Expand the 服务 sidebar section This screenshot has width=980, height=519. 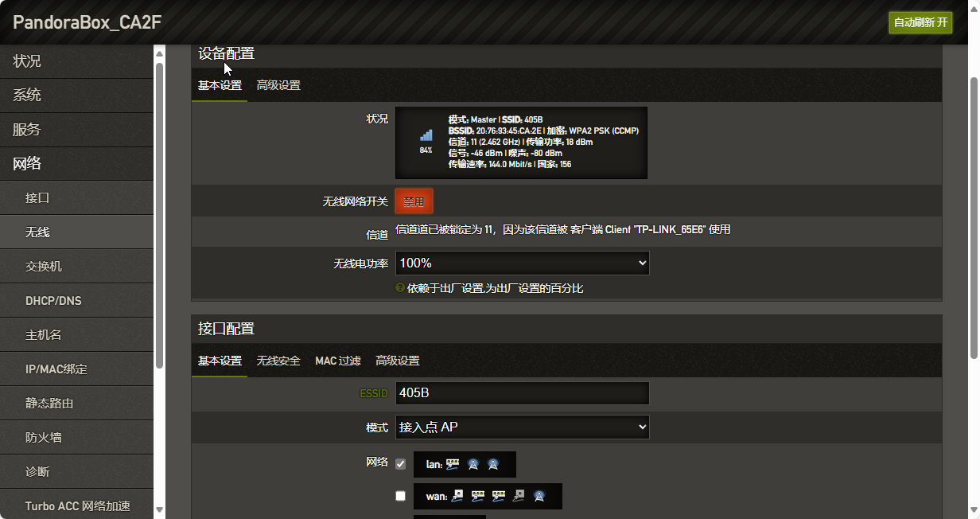coord(76,130)
